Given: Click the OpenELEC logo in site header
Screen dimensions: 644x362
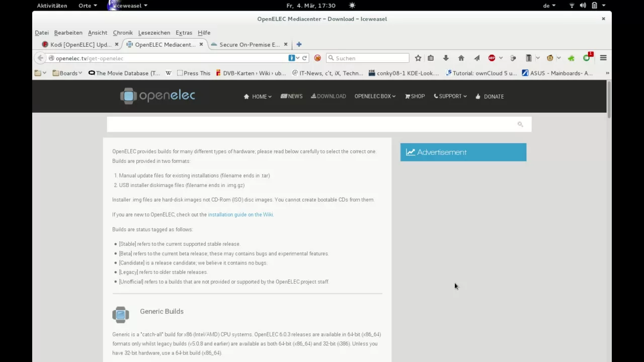Looking at the screenshot, I should point(157,96).
